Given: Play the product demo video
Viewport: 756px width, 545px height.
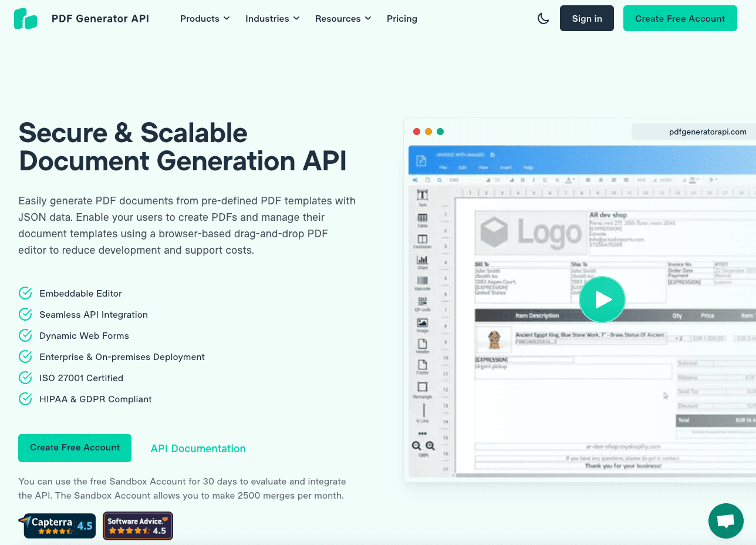Looking at the screenshot, I should click(602, 299).
